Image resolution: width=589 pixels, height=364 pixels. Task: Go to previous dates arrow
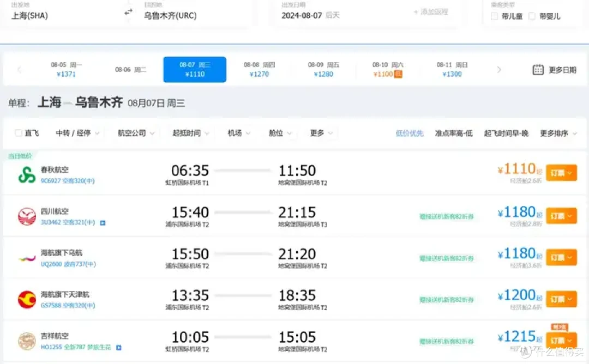click(19, 70)
